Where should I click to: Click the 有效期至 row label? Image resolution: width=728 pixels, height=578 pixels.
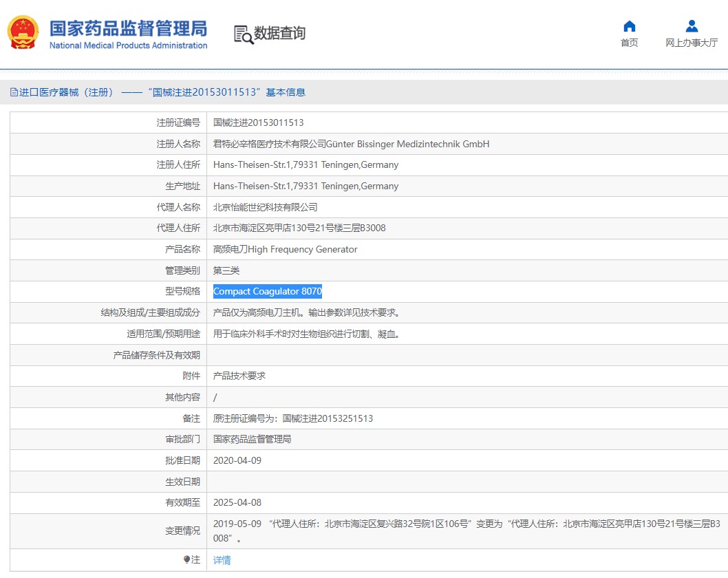pos(182,502)
